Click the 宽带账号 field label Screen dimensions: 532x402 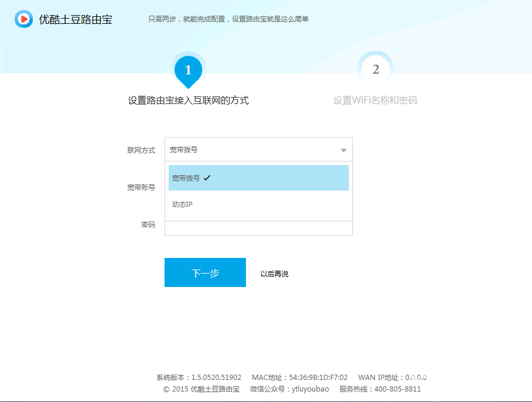point(141,188)
